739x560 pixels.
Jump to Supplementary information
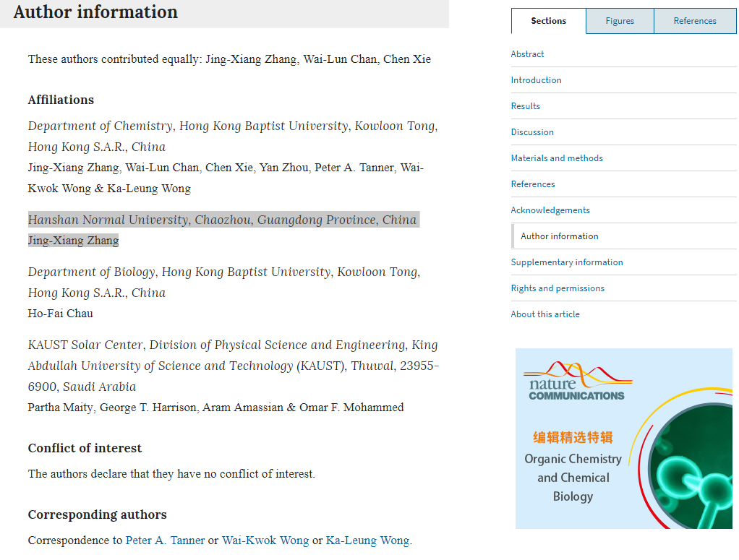coord(567,262)
